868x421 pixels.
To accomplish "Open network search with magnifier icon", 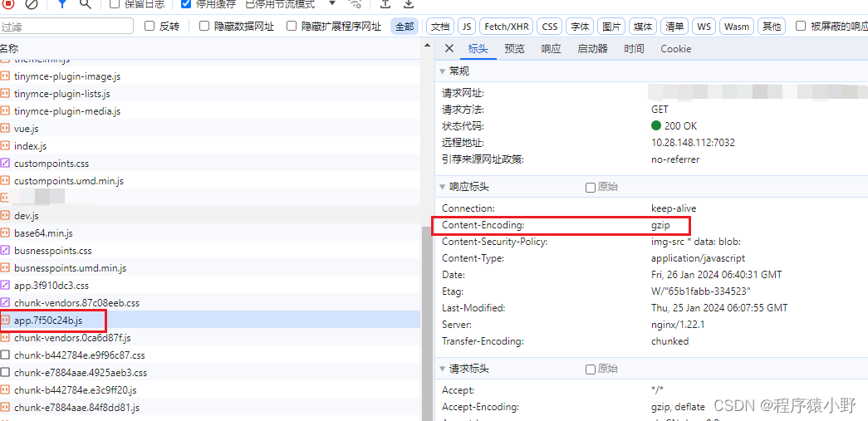I will 85,4.
